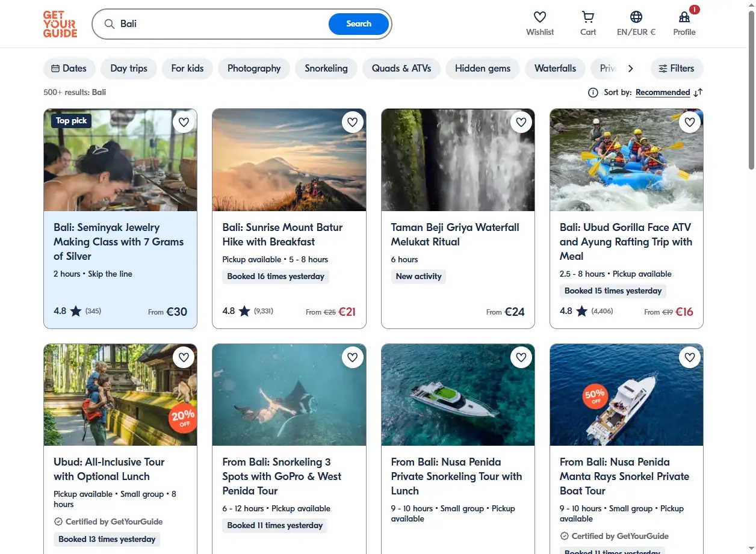Wishlist the Manta Rays Snorkel Private Boat Tour

pos(690,357)
